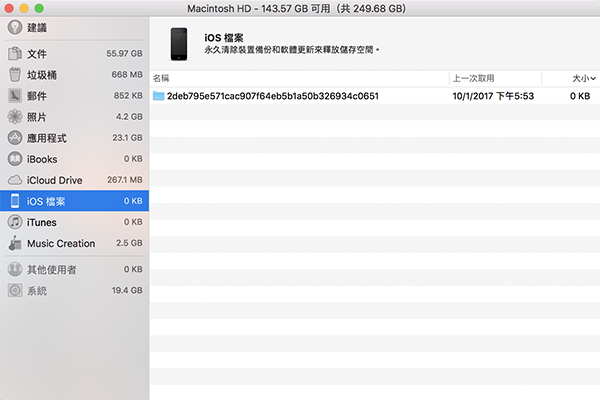Click the 照片 photos flower icon

[x=15, y=116]
